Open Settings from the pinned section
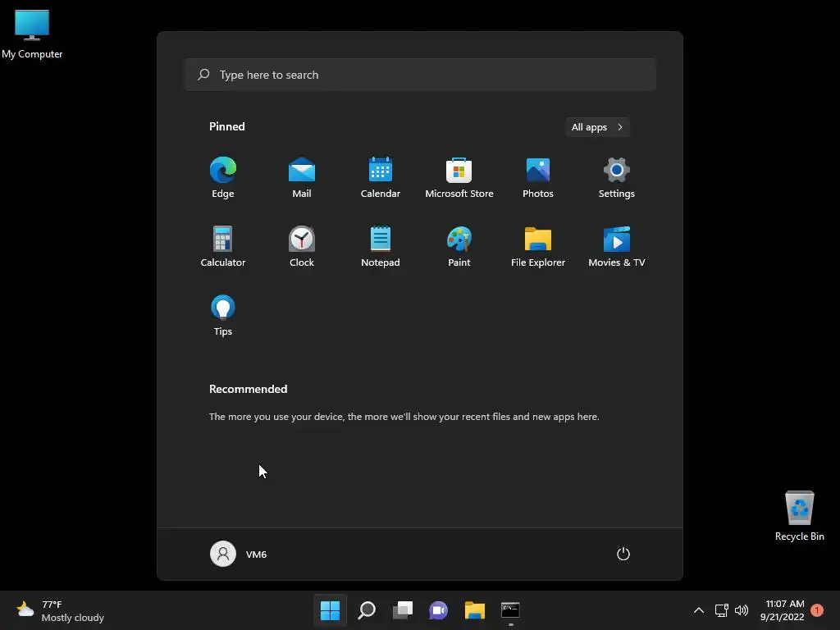Viewport: 840px width, 630px height. point(617,178)
